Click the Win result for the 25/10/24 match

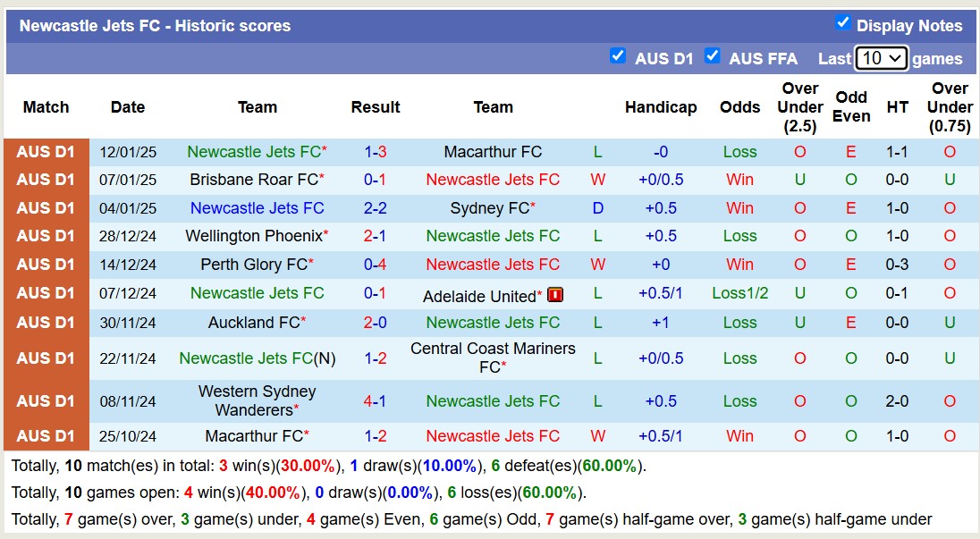pos(739,436)
